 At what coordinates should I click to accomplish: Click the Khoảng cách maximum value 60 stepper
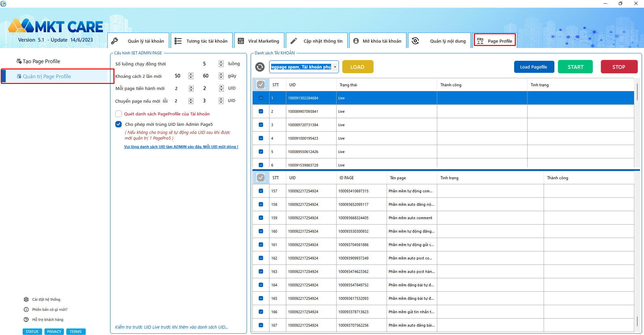click(221, 76)
